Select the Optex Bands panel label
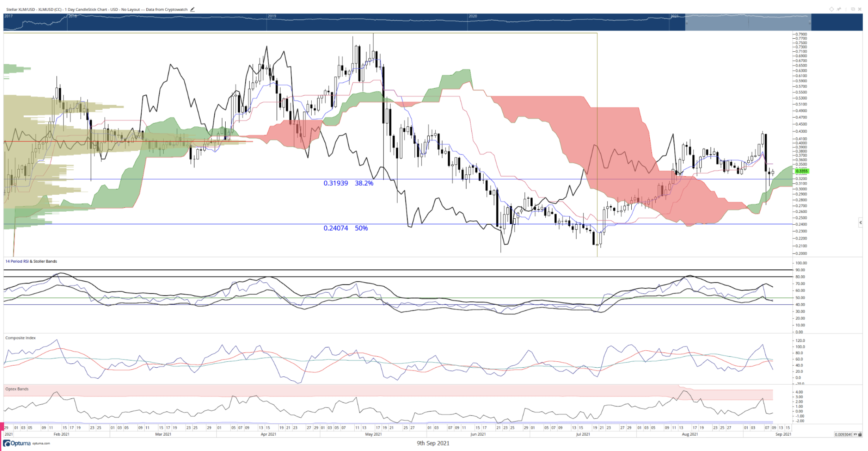The height and width of the screenshot is (451, 868). [17, 389]
